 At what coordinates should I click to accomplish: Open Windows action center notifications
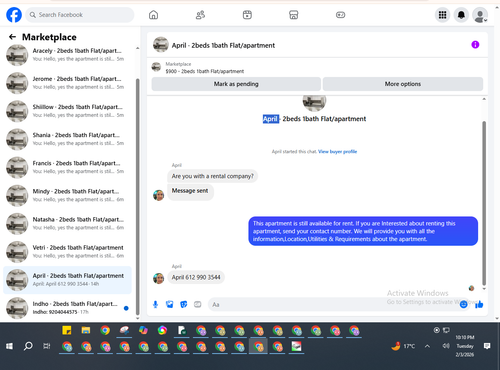coord(487,346)
